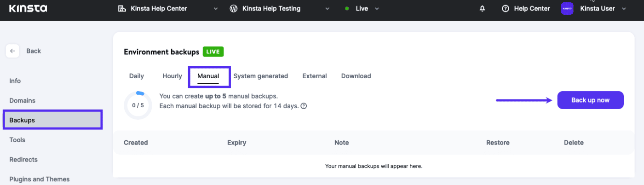Screen dimensions: 644x185
Task: Open the System generated tab
Action: pos(260,76)
